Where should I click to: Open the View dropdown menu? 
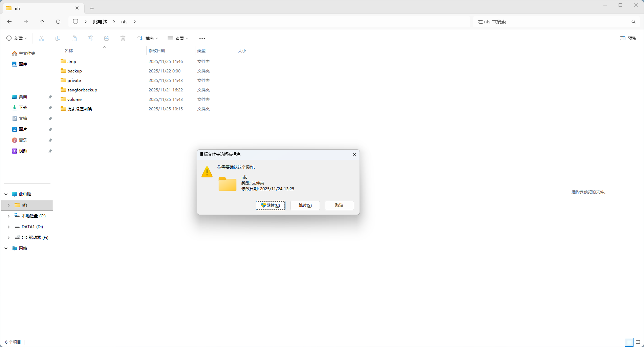[x=178, y=38]
